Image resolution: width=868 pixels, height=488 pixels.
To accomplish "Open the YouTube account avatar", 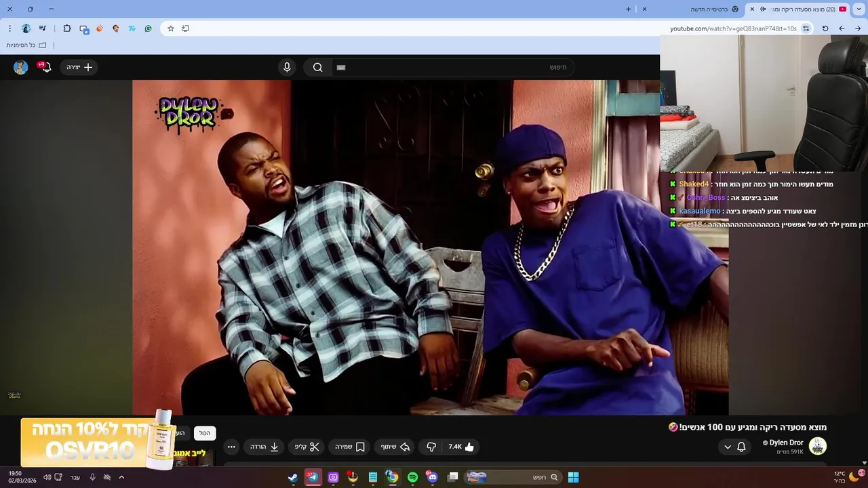I will pos(21,67).
